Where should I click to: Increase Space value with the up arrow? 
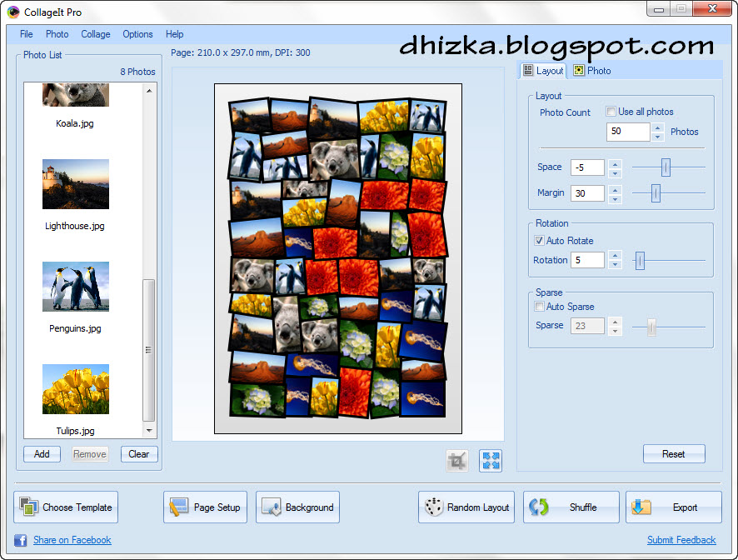tap(615, 163)
